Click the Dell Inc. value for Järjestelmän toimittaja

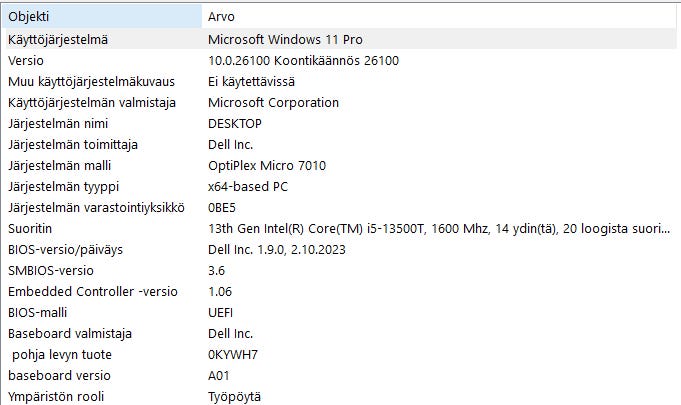point(230,145)
